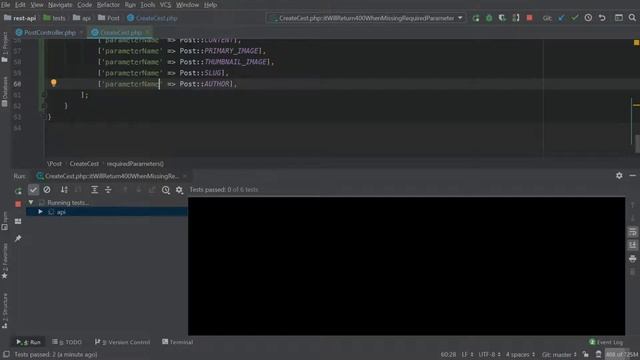Click the rest-api project breadcrumb

point(20,18)
